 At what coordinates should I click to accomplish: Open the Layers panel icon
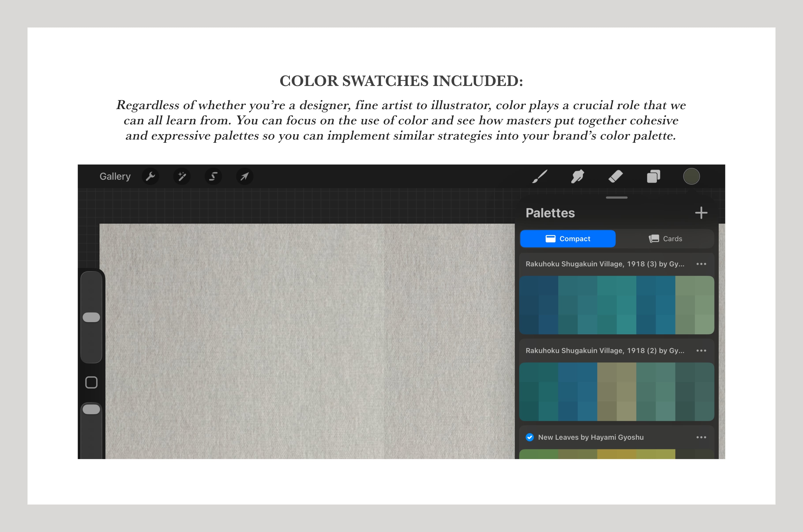(654, 177)
